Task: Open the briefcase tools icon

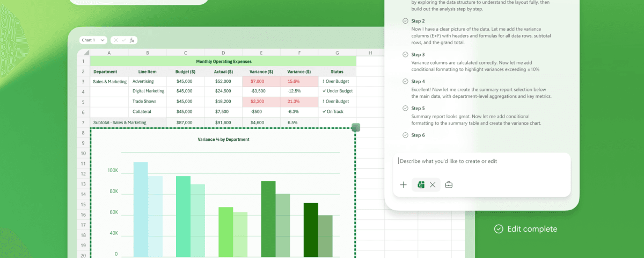Action: coord(449,185)
